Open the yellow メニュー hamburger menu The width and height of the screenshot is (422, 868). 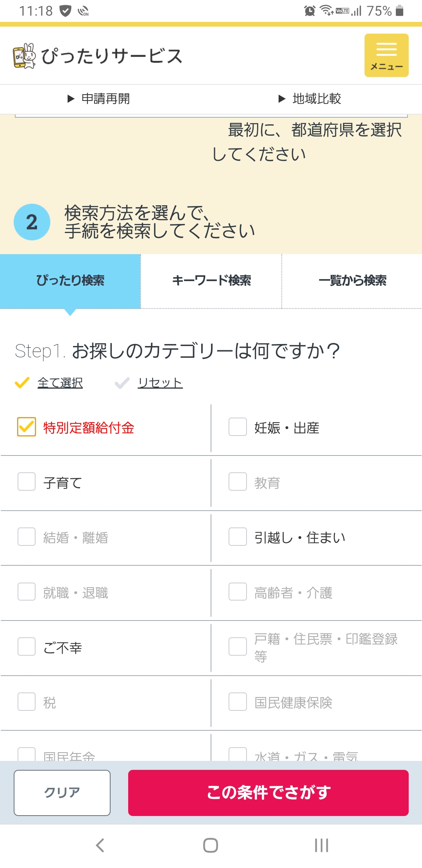point(386,55)
